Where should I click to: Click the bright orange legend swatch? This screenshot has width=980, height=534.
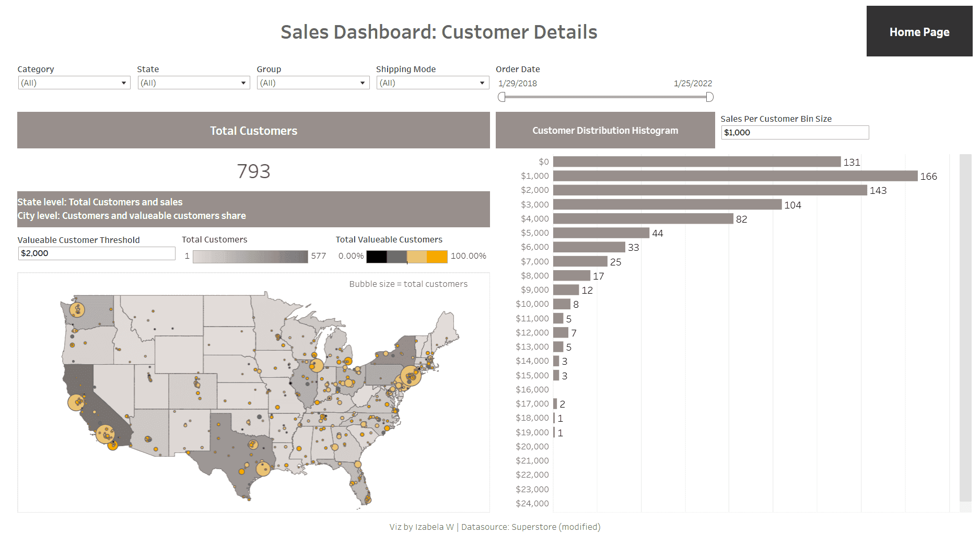pos(437,257)
